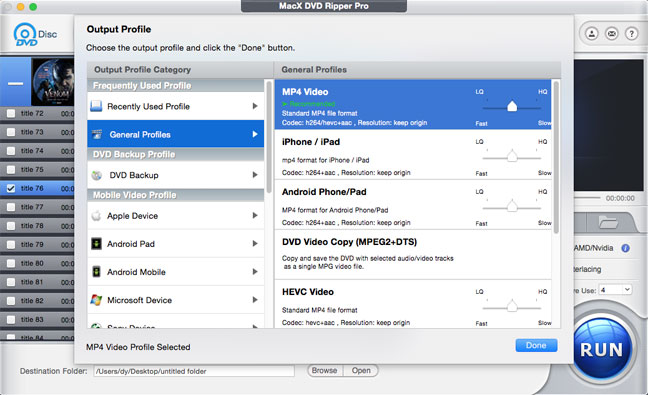Adjust the iPhone / iPad quality slider
The width and height of the screenshot is (648, 395).
pyautogui.click(x=512, y=157)
